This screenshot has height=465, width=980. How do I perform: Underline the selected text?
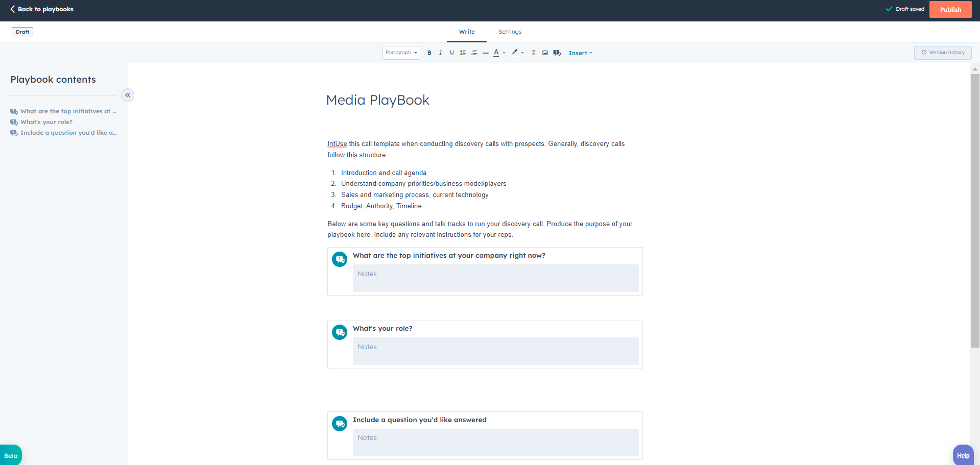coord(451,53)
